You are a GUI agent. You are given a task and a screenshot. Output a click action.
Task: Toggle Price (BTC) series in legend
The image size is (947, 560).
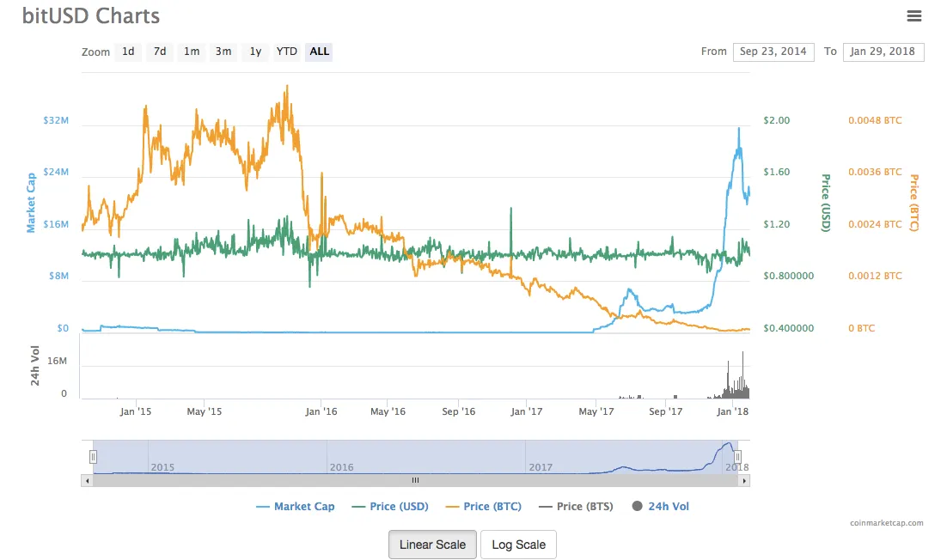tap(483, 506)
